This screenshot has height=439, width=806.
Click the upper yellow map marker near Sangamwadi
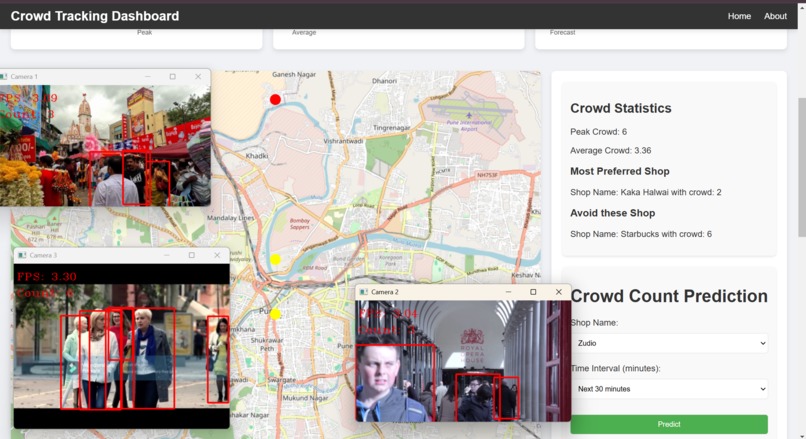click(x=276, y=260)
